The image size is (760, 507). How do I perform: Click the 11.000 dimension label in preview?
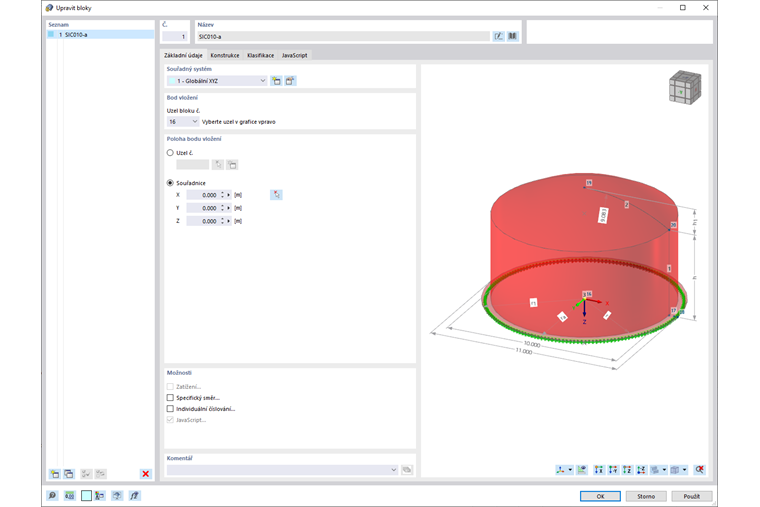click(x=524, y=351)
